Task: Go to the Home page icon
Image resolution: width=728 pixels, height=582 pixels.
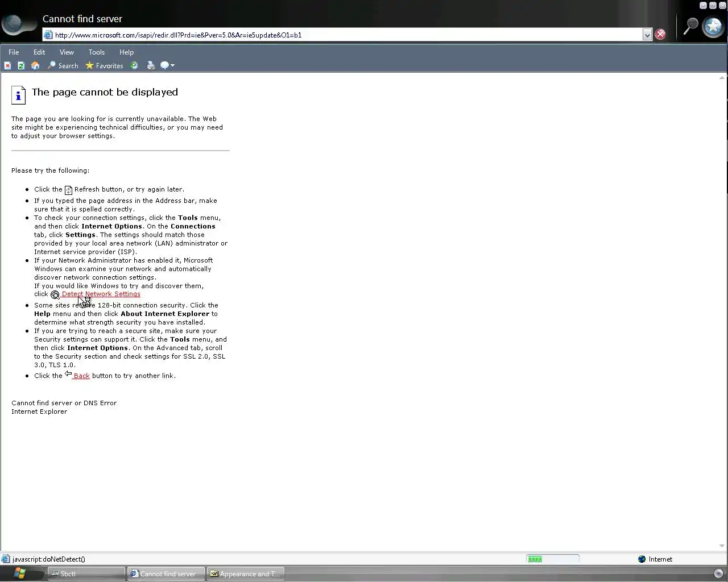Action: coord(35,66)
